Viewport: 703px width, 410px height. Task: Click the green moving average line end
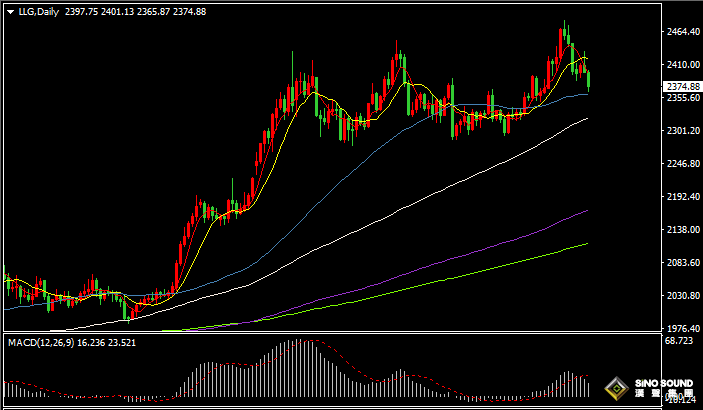click(x=586, y=243)
